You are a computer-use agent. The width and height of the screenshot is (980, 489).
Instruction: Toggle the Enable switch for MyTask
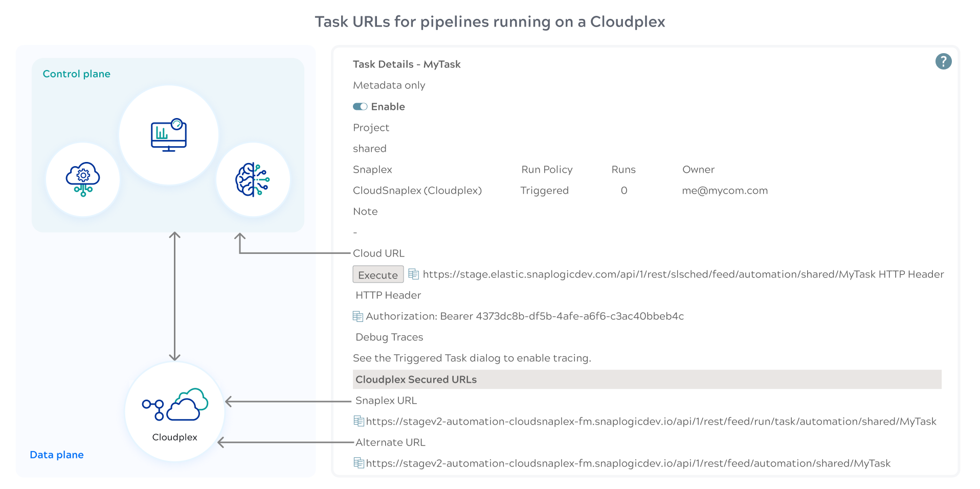[x=361, y=106]
